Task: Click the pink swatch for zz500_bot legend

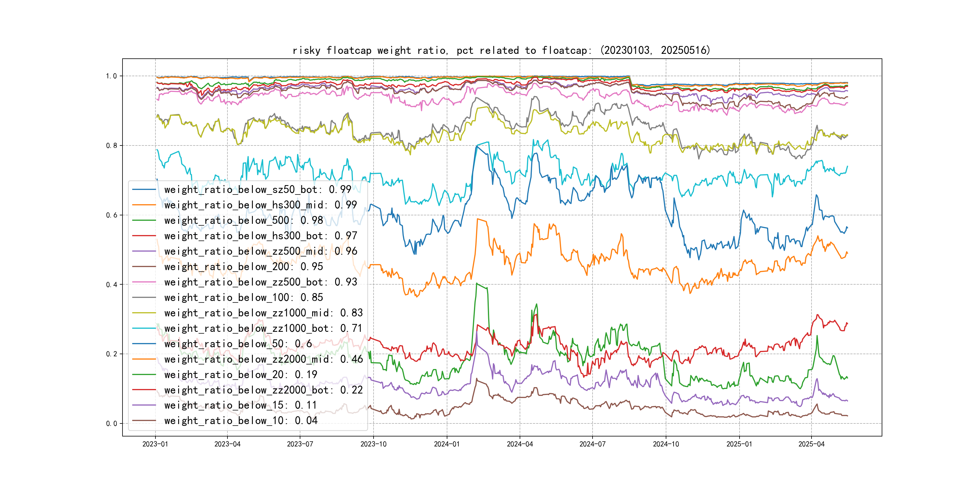Action: pyautogui.click(x=144, y=282)
